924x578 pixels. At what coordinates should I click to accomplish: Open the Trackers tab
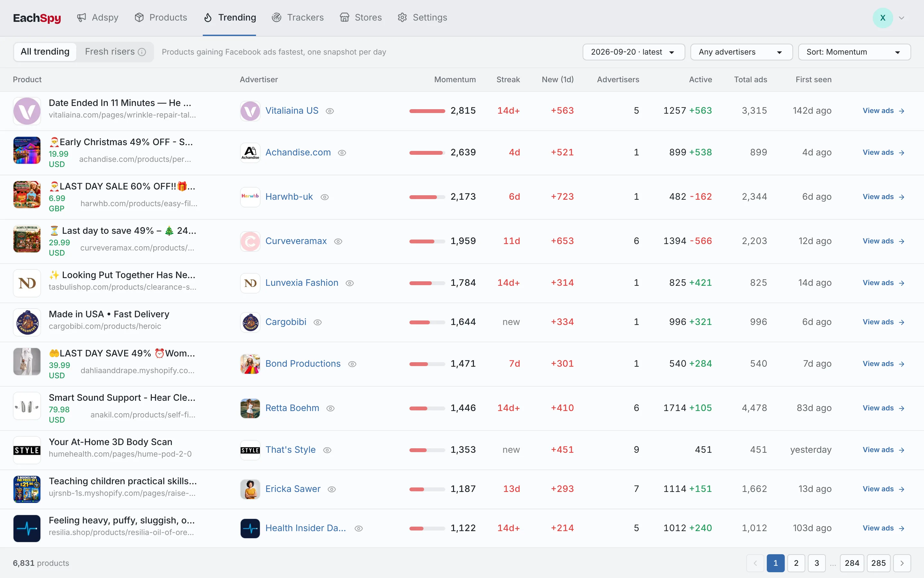coord(298,18)
